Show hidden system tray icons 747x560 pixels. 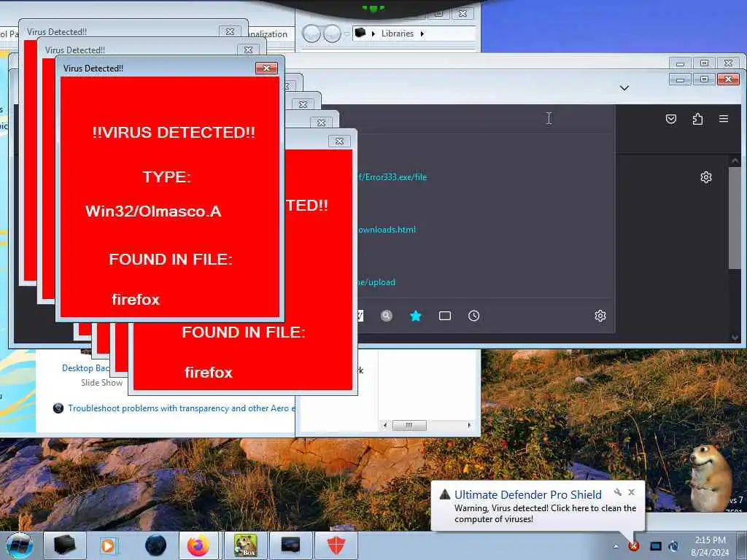tap(616, 546)
